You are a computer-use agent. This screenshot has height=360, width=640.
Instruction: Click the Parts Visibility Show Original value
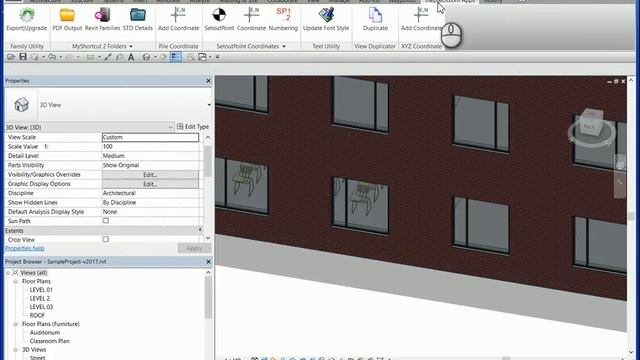click(150, 165)
